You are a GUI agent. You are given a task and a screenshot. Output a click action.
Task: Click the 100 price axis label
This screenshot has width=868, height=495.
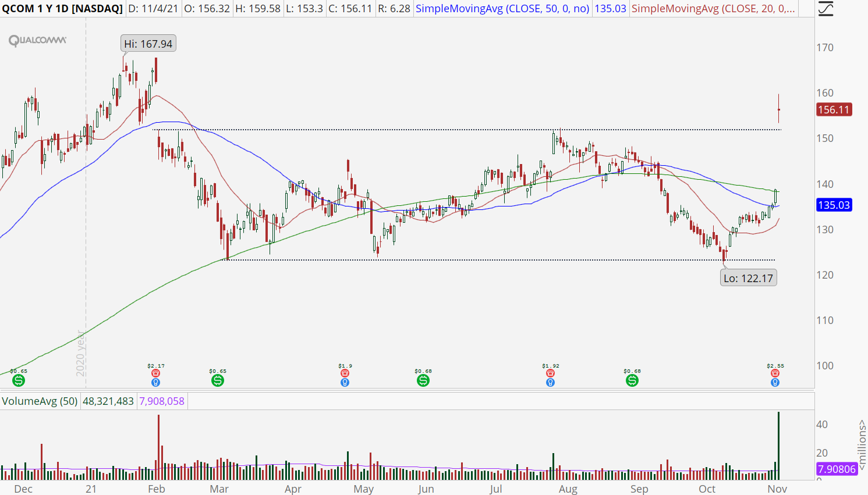click(825, 365)
